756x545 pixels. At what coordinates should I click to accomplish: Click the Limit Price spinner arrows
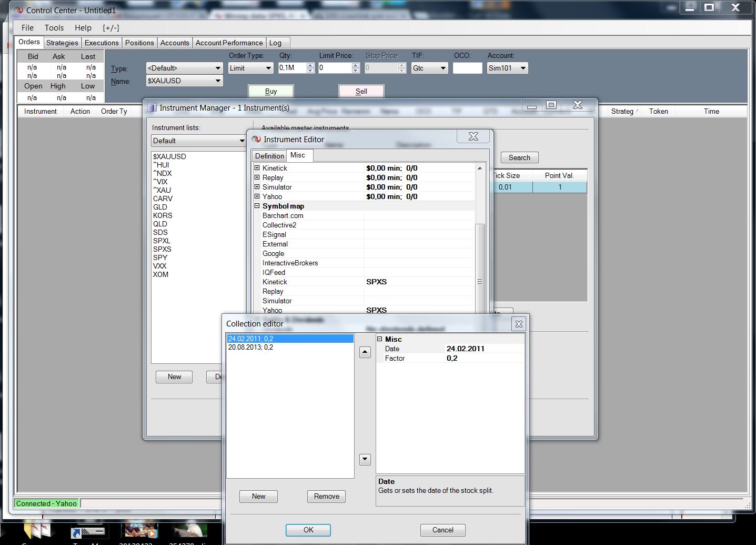pyautogui.click(x=356, y=68)
